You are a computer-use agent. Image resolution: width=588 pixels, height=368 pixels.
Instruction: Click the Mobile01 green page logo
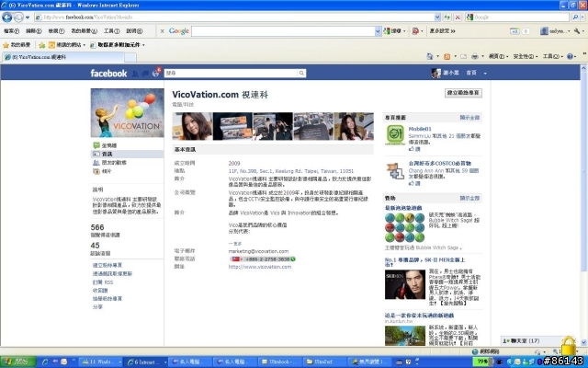coord(395,135)
